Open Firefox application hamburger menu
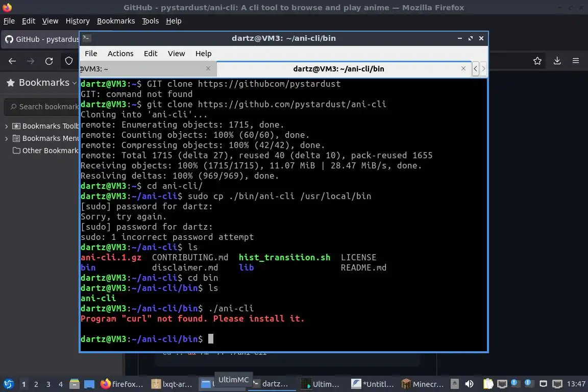 click(x=576, y=61)
